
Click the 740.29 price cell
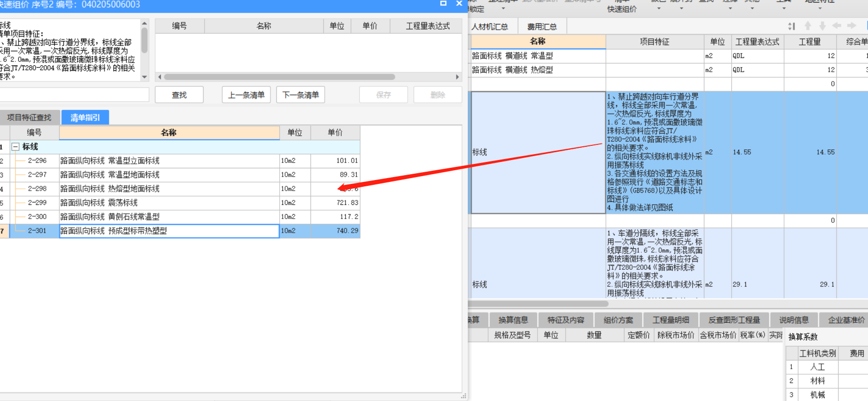[x=335, y=231]
